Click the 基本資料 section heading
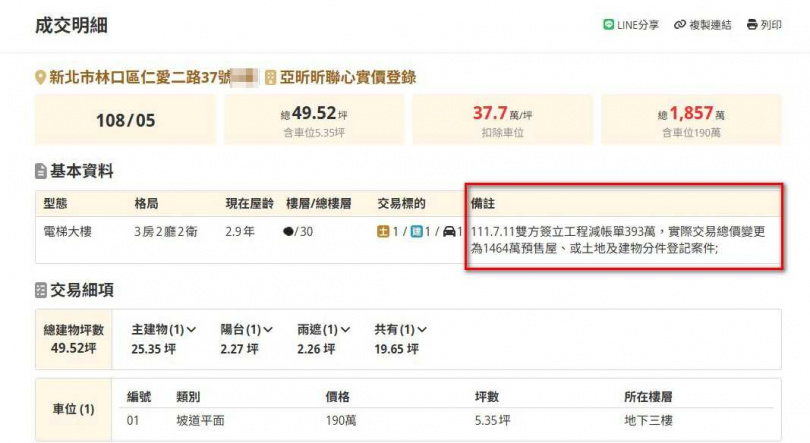810x443 pixels. (x=82, y=171)
